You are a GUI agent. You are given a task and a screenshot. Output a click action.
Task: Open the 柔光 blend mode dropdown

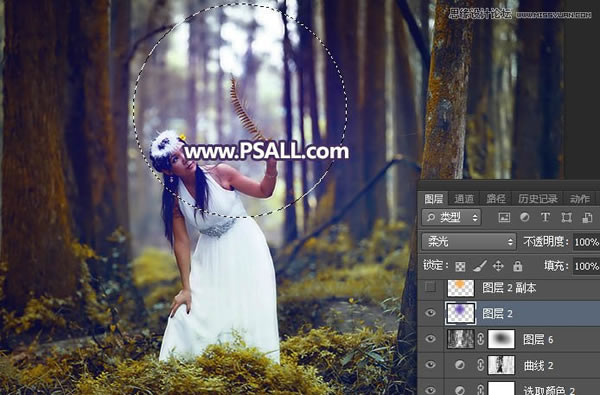pyautogui.click(x=469, y=242)
